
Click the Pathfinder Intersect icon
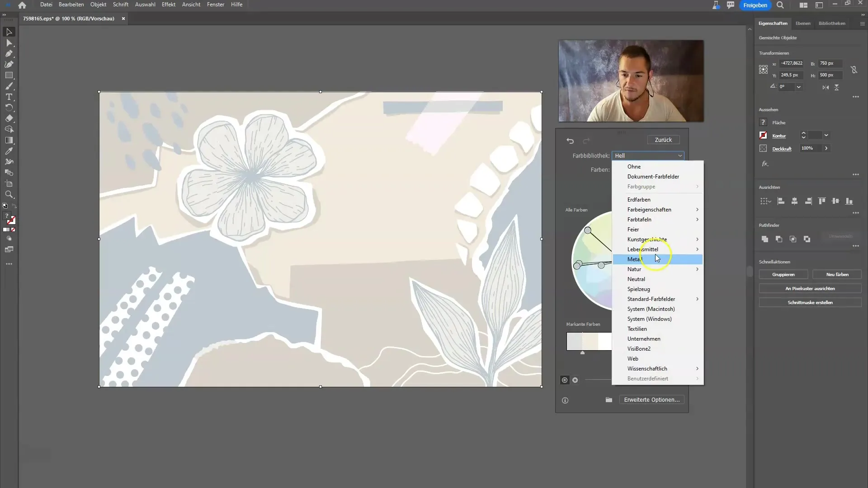pos(793,239)
